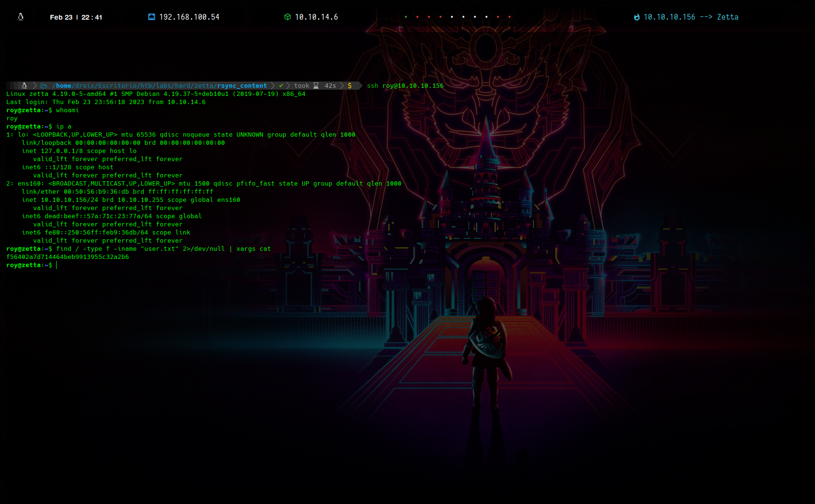Select the last red workspace dot
The image size is (815, 504).
click(x=509, y=17)
